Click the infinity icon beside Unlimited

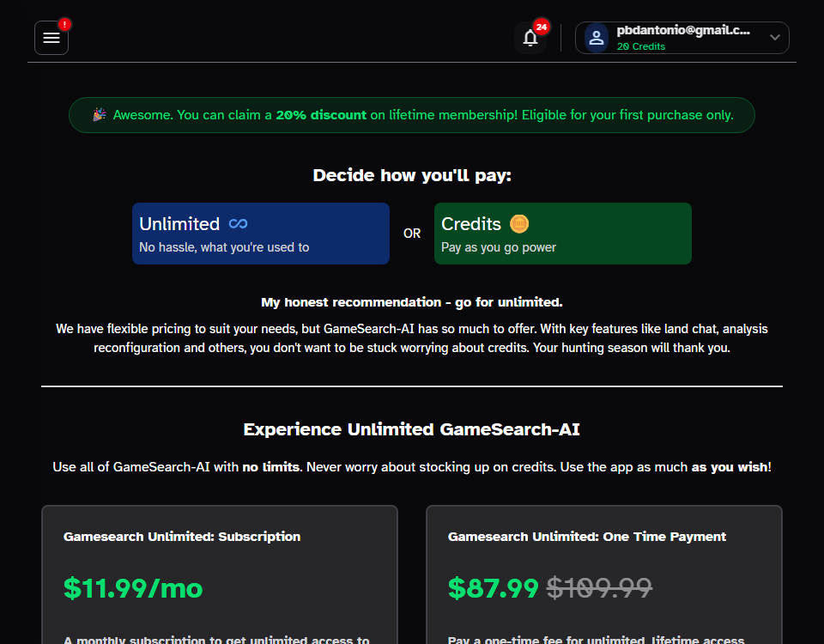pyautogui.click(x=238, y=224)
